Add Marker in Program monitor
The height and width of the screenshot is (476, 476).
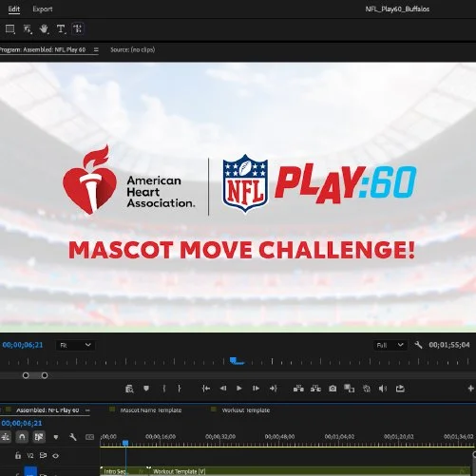coord(146,389)
